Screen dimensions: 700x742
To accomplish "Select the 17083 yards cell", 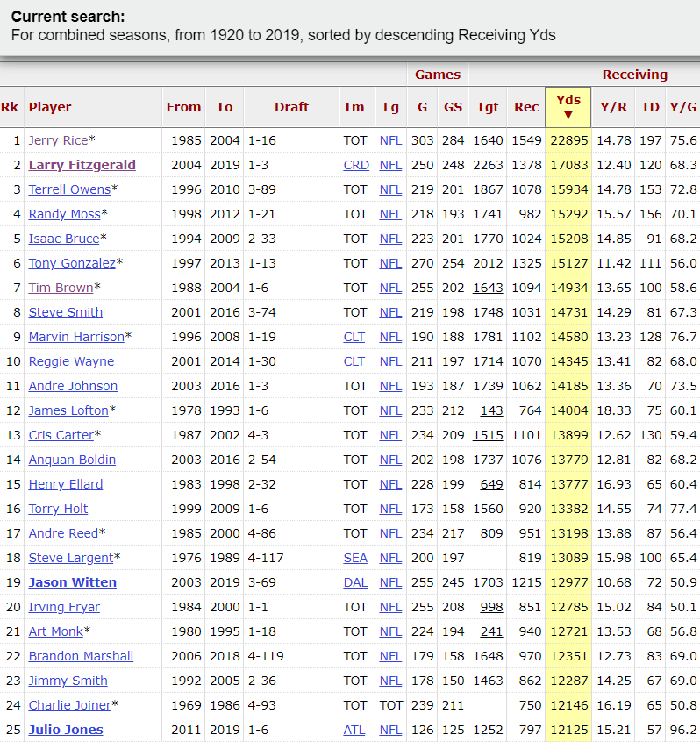I will point(568,165).
